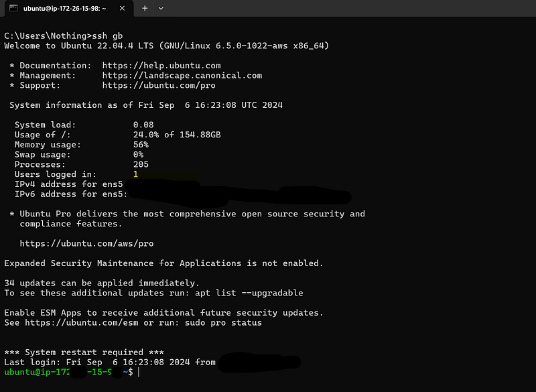
Task: Click the Memory usage 56% value
Action: click(x=141, y=145)
